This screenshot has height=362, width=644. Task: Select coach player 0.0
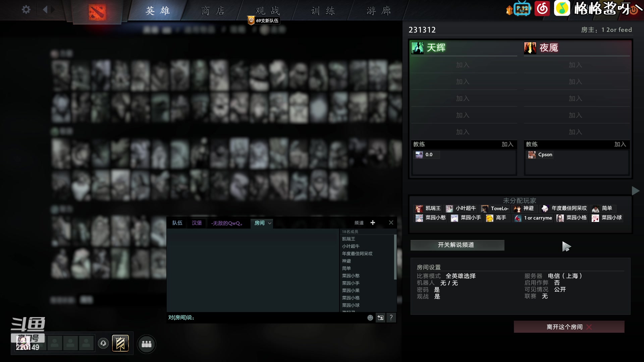[x=427, y=155]
